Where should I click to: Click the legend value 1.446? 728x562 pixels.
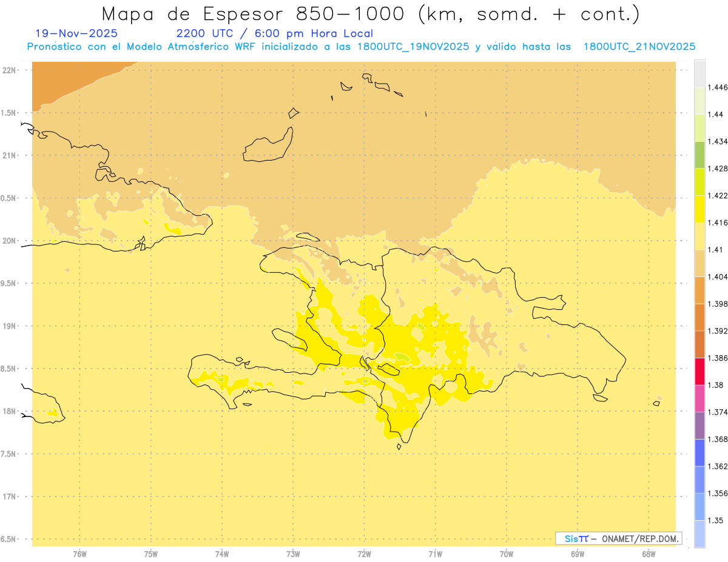[719, 87]
